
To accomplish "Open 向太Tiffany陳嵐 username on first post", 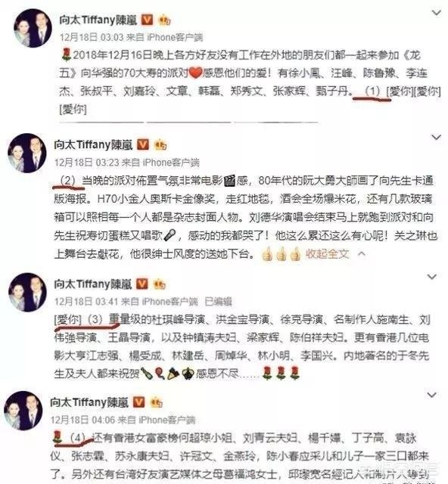I will 98,20.
